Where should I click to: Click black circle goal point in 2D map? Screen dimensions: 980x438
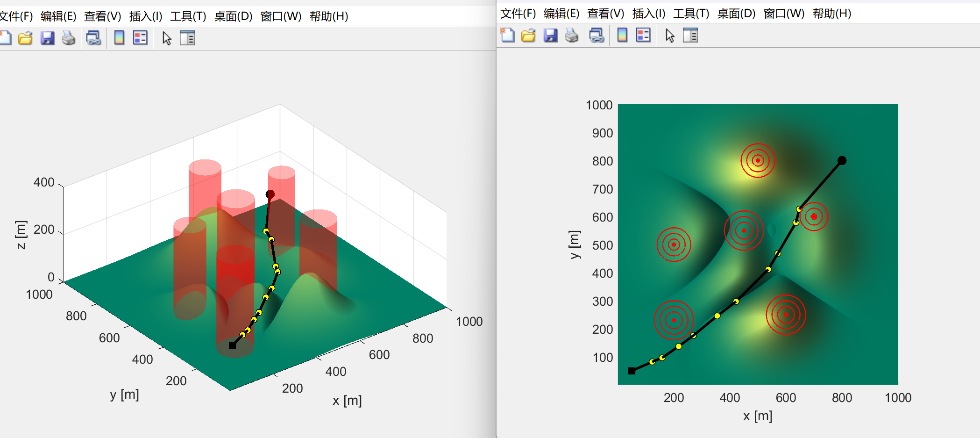click(842, 160)
